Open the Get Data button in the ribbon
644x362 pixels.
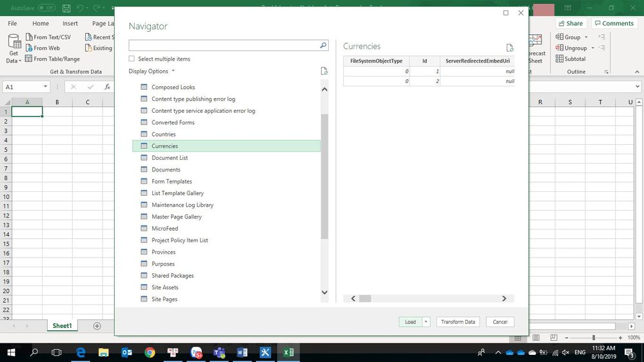tap(14, 48)
